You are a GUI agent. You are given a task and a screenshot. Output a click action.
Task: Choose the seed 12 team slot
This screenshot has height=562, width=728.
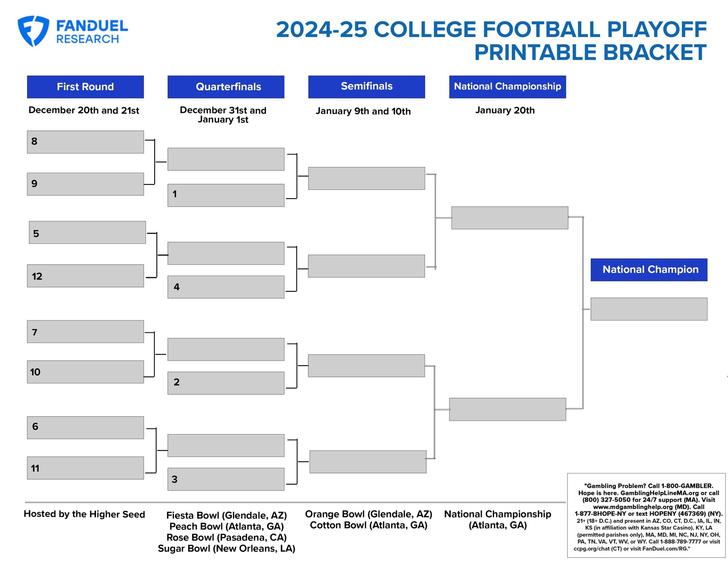85,276
